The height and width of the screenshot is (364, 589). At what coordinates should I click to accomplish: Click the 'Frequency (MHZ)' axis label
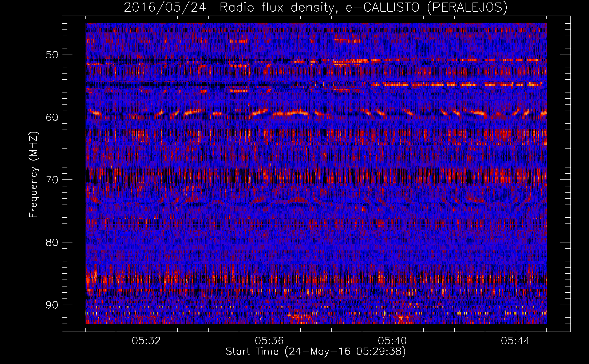click(33, 175)
